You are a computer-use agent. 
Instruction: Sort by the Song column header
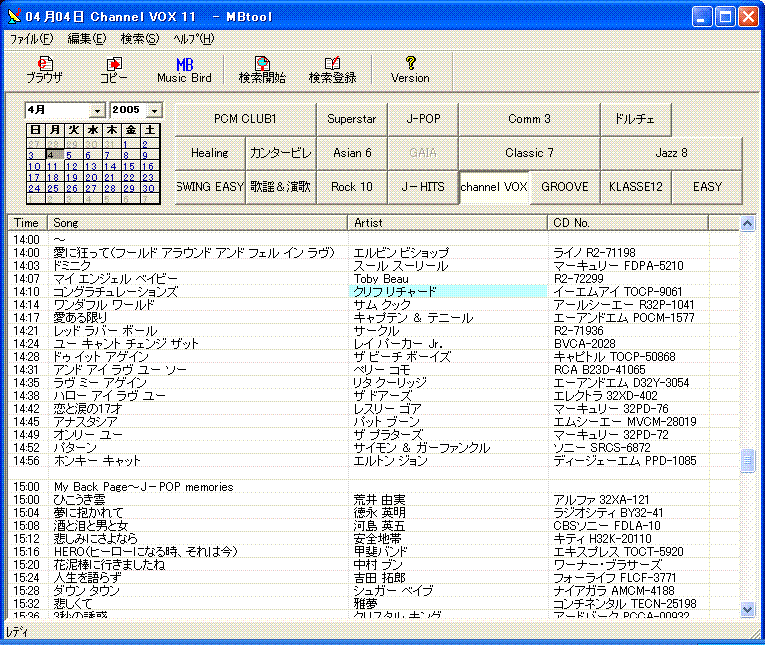click(197, 222)
